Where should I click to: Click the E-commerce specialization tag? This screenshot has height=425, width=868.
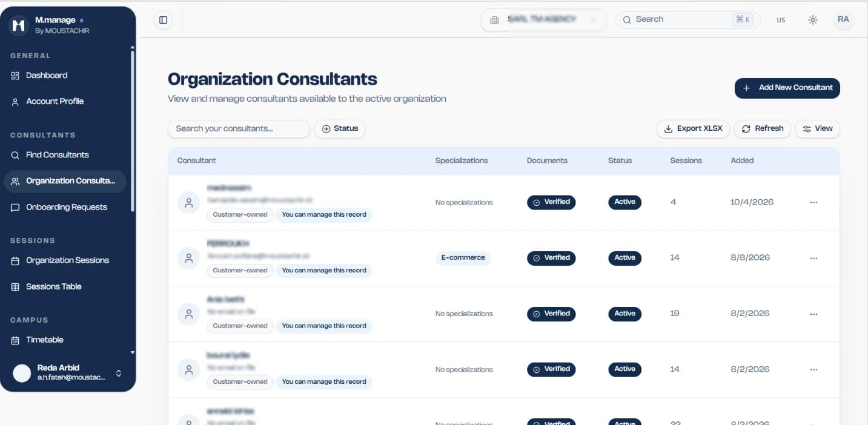(463, 258)
